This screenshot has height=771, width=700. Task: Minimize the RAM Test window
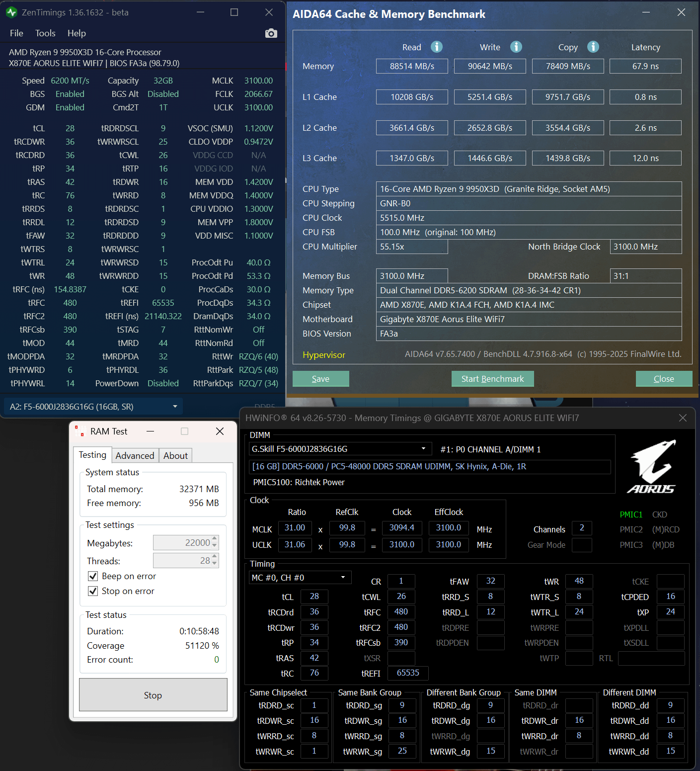tap(150, 431)
